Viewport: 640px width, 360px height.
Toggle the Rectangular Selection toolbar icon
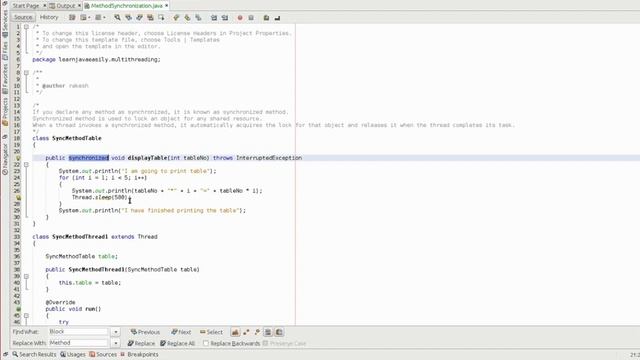(x=161, y=18)
